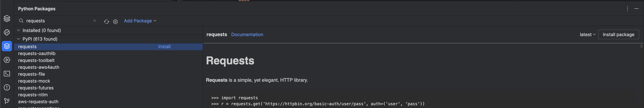Open the Python Console tool window
Screen dimensions: 644x108
7,32
